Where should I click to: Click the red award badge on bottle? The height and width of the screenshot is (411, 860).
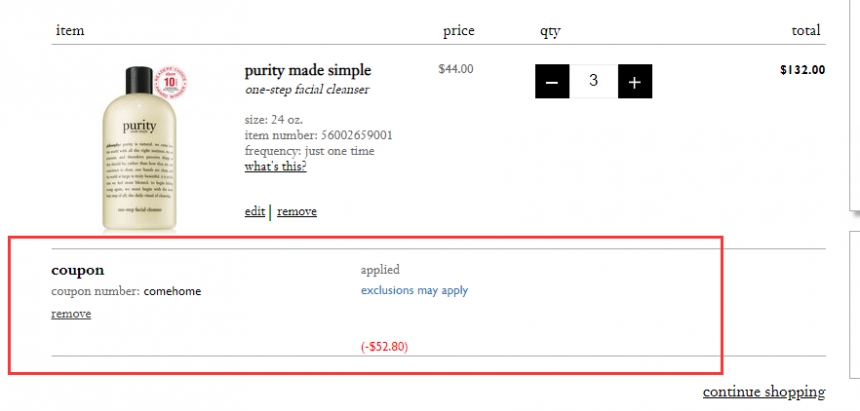[x=172, y=83]
